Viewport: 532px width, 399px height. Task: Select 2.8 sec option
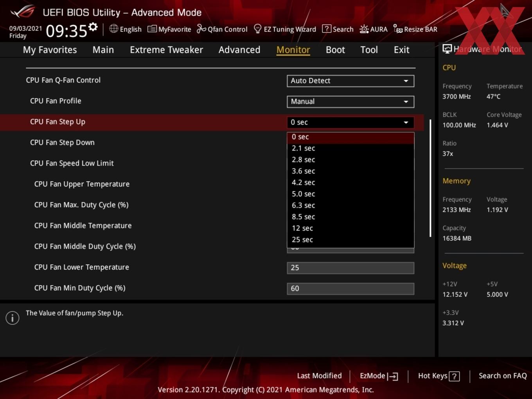coord(350,160)
